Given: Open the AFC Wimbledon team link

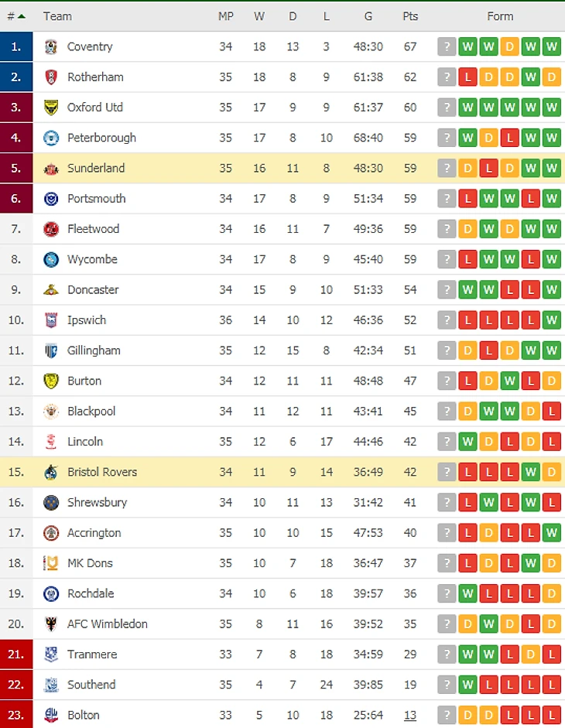Looking at the screenshot, I should click(107, 624).
